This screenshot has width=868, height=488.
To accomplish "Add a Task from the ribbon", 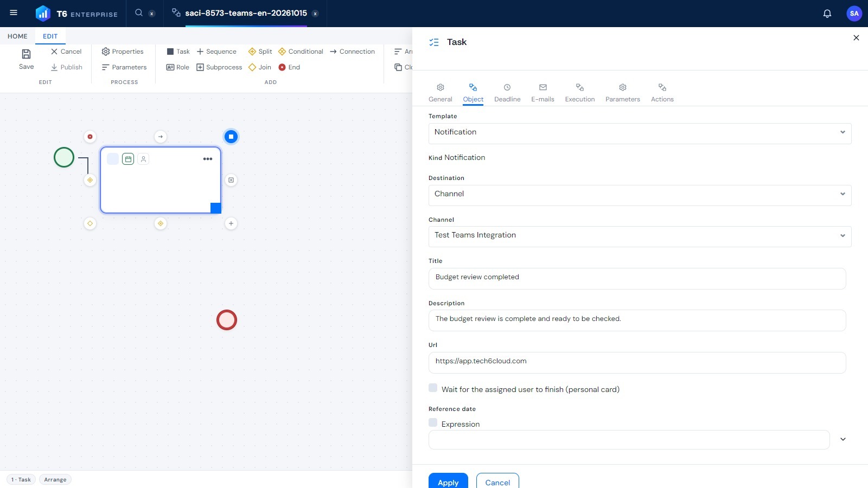I will tap(178, 52).
